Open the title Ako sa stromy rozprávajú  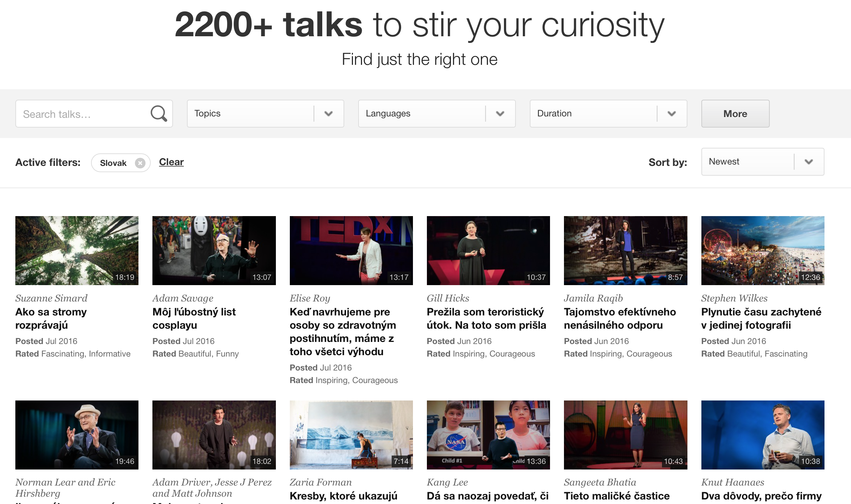tap(51, 318)
